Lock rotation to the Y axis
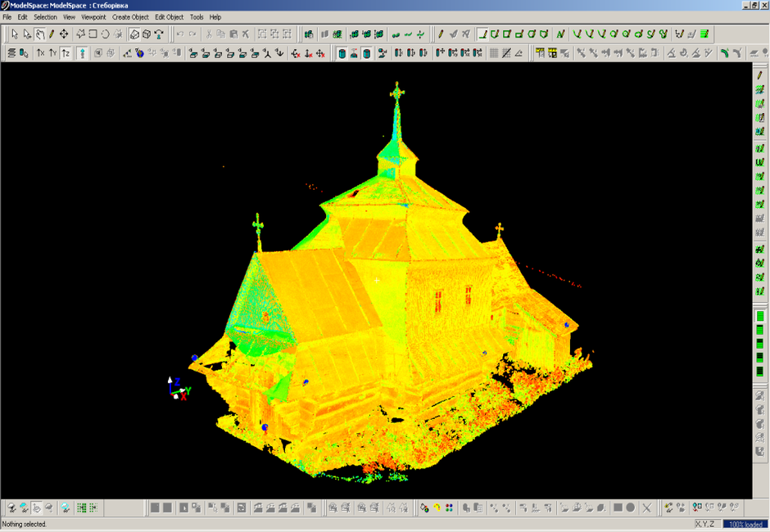Screen dimensions: 770x532 coord(53,52)
